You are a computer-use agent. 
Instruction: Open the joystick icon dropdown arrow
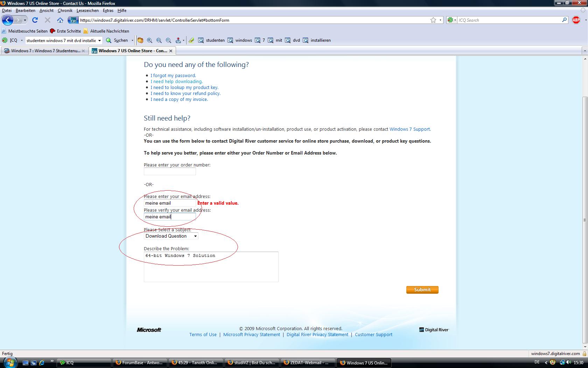(x=183, y=40)
